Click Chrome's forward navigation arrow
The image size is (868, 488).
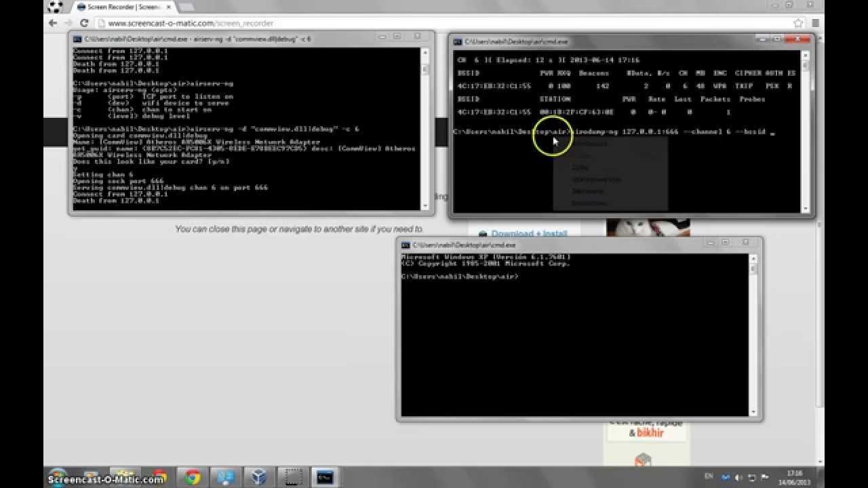[68, 23]
